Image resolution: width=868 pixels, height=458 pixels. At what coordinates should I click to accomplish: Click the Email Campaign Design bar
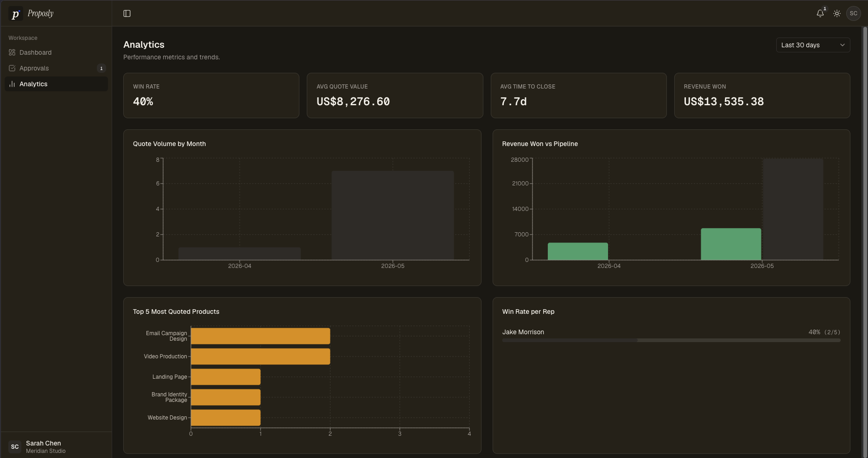click(260, 336)
